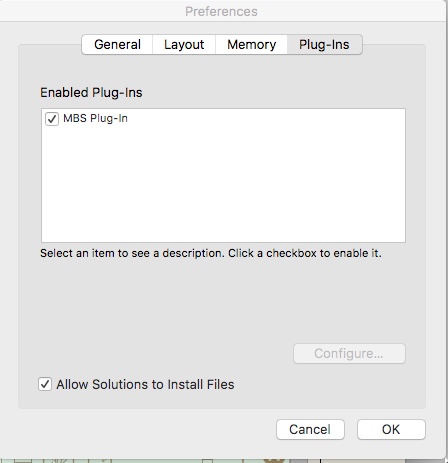Click the 'Select an item to see a description' hint
The image size is (448, 463).
coord(211,253)
